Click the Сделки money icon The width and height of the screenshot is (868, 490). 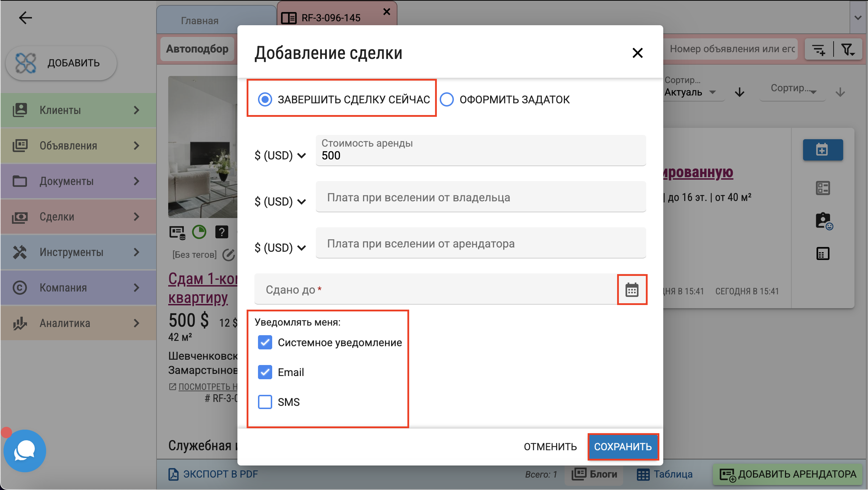click(x=20, y=217)
